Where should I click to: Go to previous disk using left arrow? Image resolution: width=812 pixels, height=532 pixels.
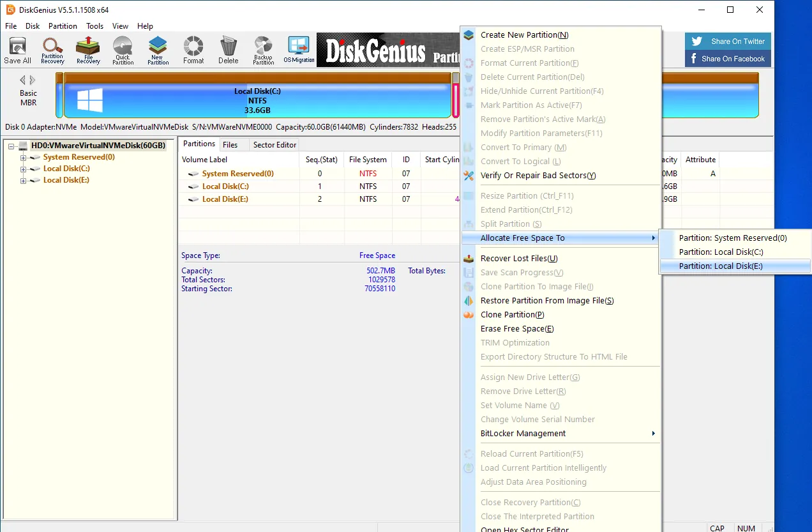23,80
